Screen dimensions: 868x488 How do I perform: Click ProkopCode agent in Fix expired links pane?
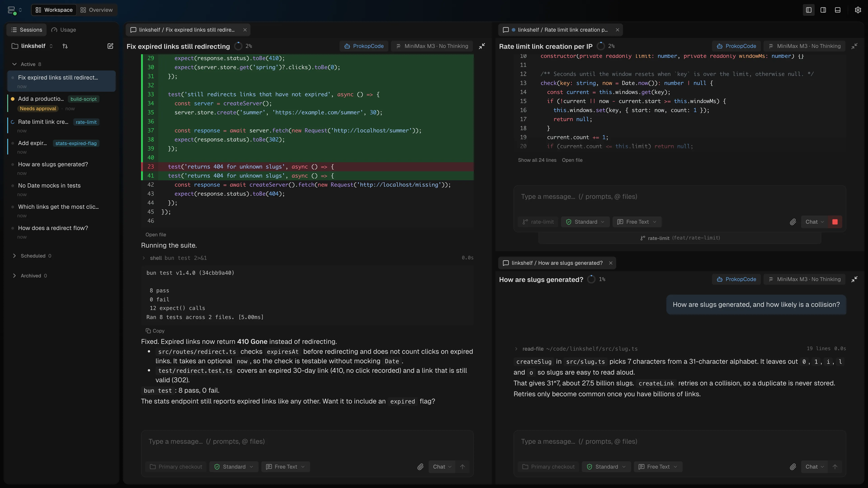364,46
